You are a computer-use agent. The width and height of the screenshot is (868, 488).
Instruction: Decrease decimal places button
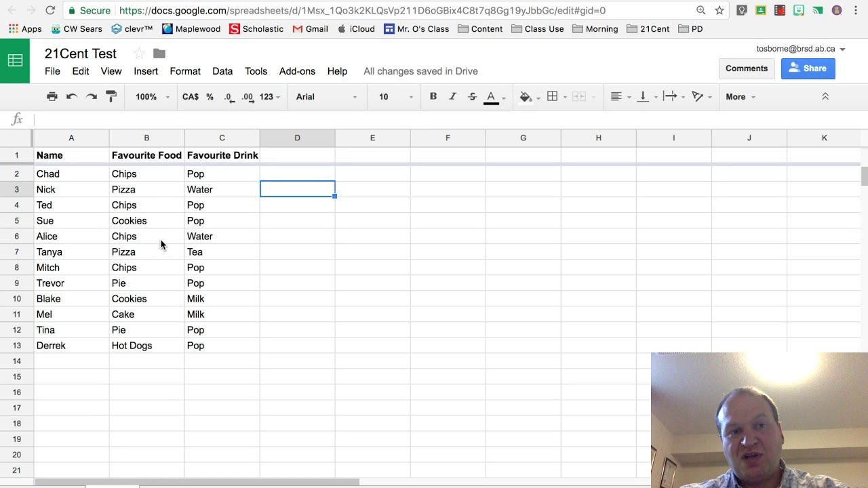pyautogui.click(x=229, y=97)
